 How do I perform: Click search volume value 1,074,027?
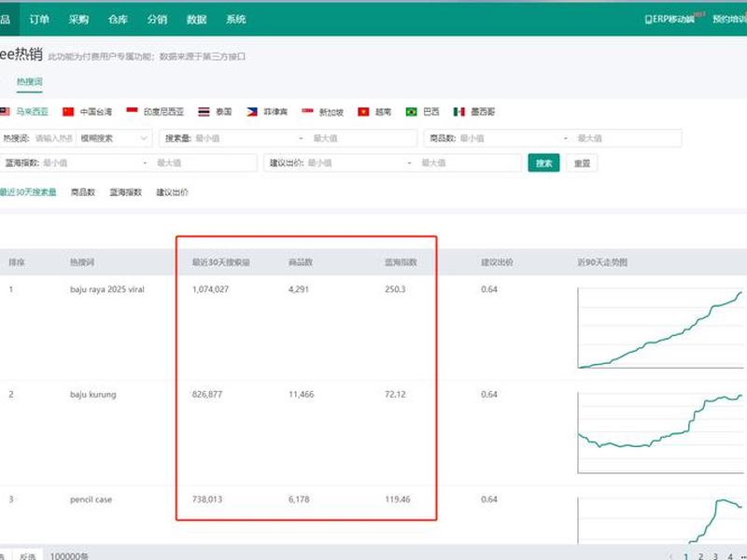(x=210, y=289)
